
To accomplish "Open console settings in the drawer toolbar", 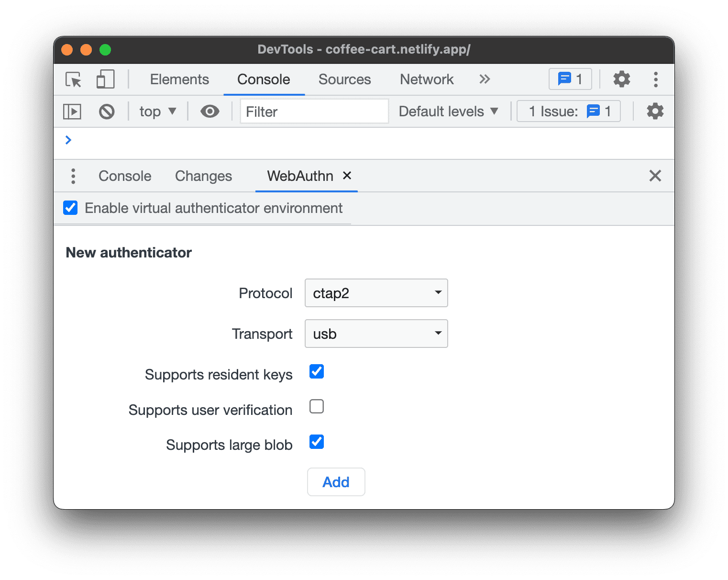I will (x=654, y=111).
